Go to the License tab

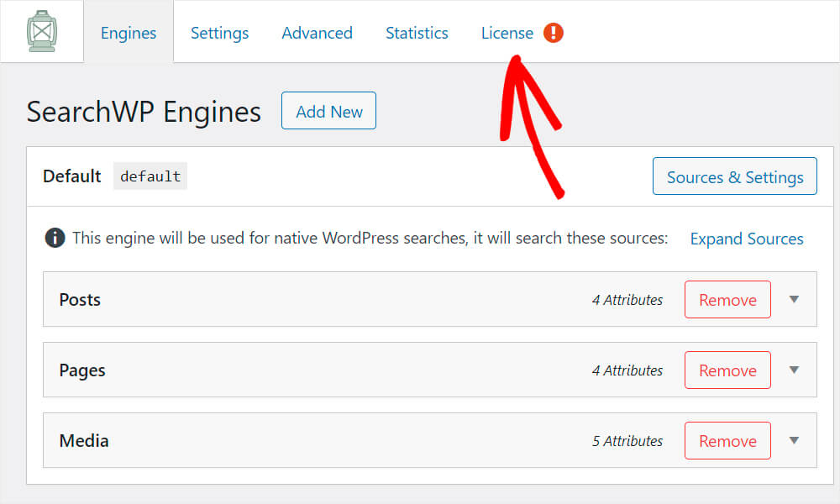[507, 33]
